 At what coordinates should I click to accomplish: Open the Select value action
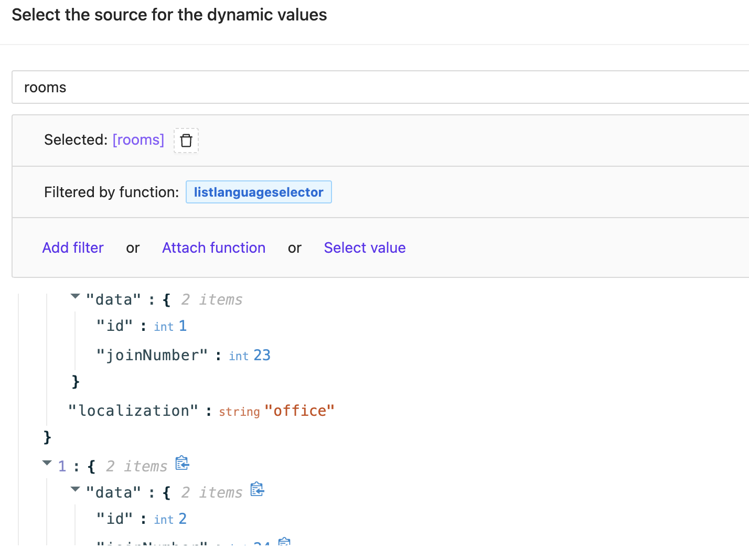(365, 247)
